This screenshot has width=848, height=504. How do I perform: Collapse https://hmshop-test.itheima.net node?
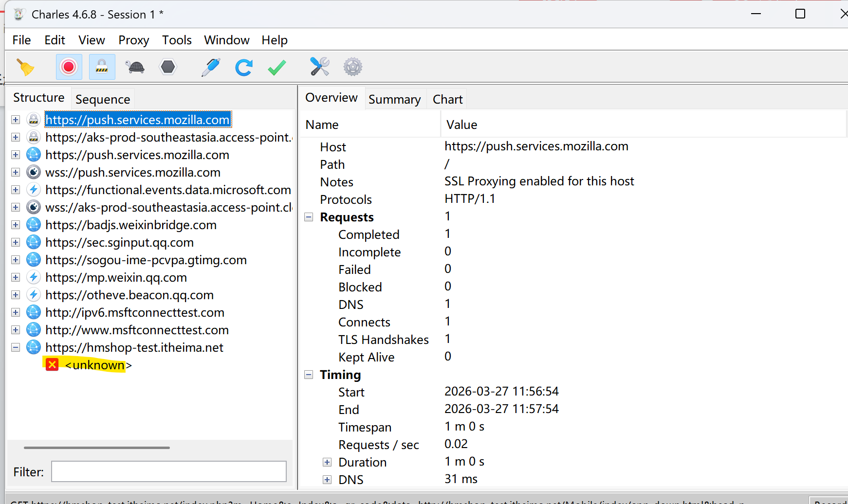[16, 347]
